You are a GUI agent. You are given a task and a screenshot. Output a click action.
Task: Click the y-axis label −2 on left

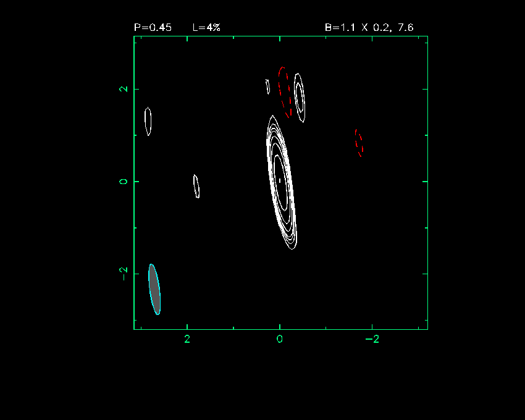[124, 274]
